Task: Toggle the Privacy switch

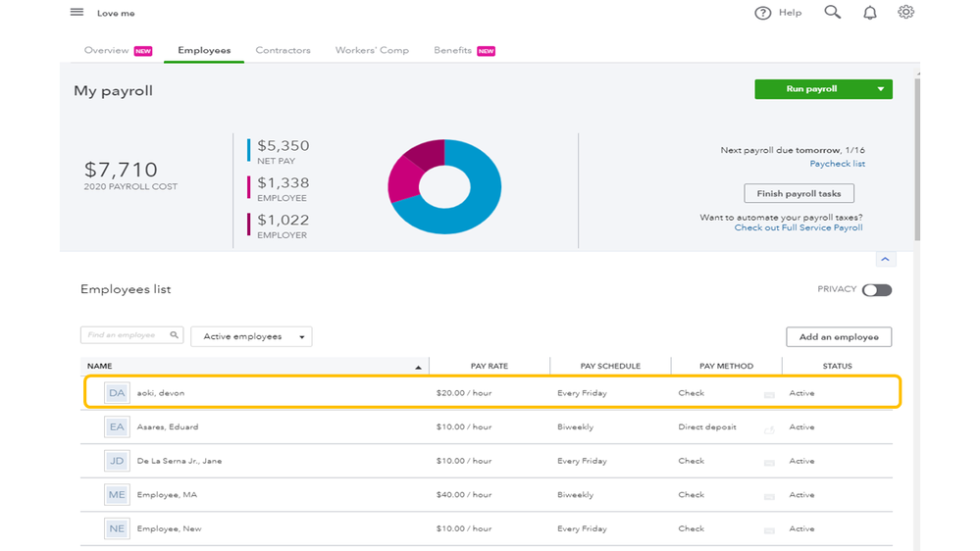Action: [x=876, y=290]
